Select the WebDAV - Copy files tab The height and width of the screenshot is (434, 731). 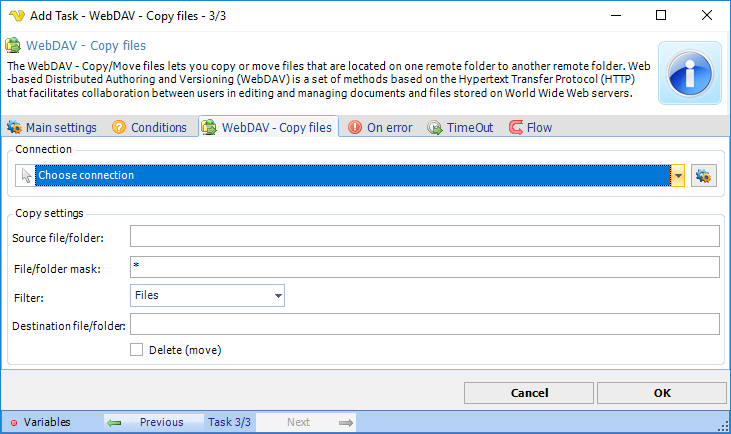tap(269, 127)
